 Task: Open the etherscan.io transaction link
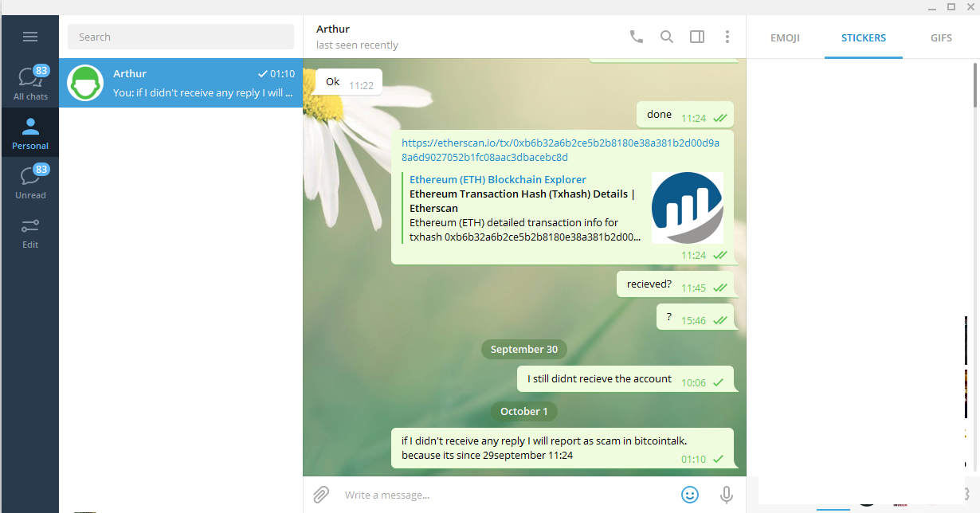click(560, 150)
